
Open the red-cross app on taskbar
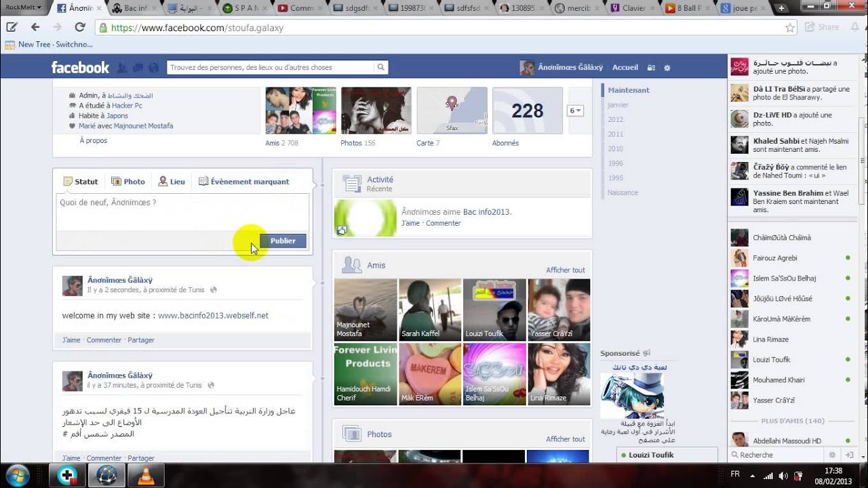pos(68,476)
